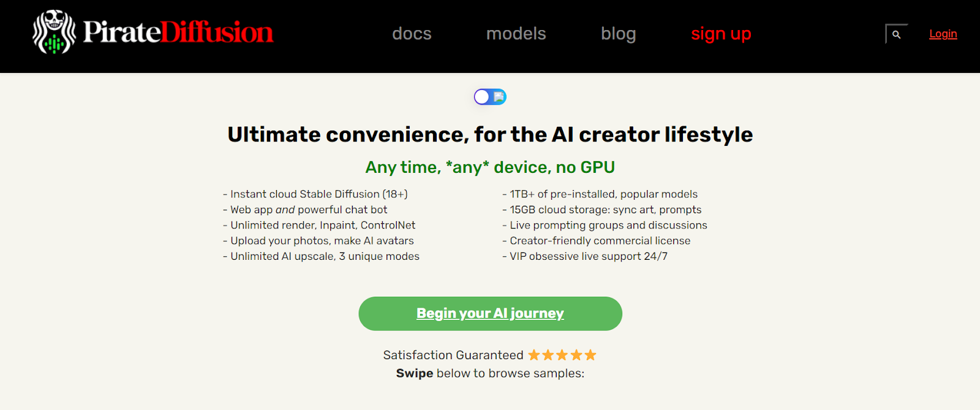Click the PirateDiffusion wordmark logo

click(178, 32)
